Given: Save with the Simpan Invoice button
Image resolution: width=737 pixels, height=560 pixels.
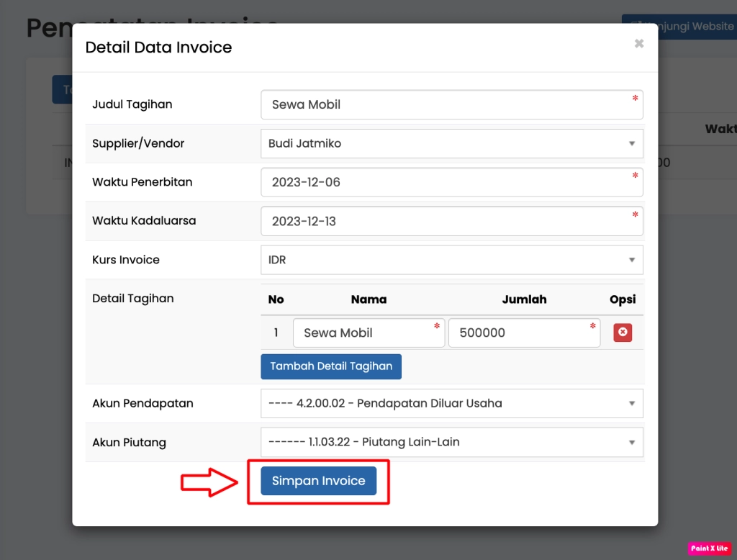Looking at the screenshot, I should tap(318, 481).
